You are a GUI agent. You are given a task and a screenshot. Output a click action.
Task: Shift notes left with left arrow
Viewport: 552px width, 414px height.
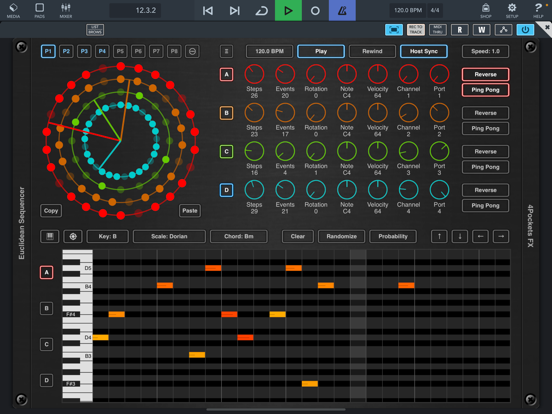coord(481,236)
